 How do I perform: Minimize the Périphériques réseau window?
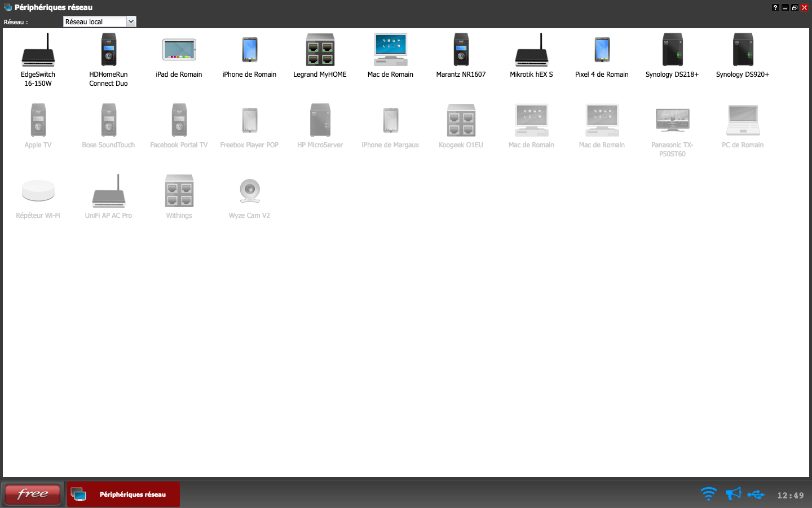[x=785, y=7]
